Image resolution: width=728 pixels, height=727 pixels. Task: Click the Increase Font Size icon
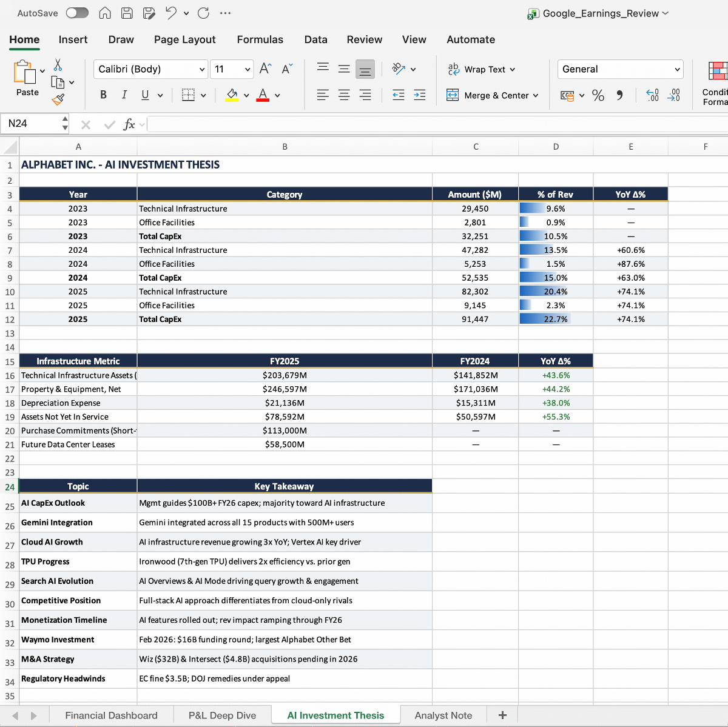coord(265,69)
